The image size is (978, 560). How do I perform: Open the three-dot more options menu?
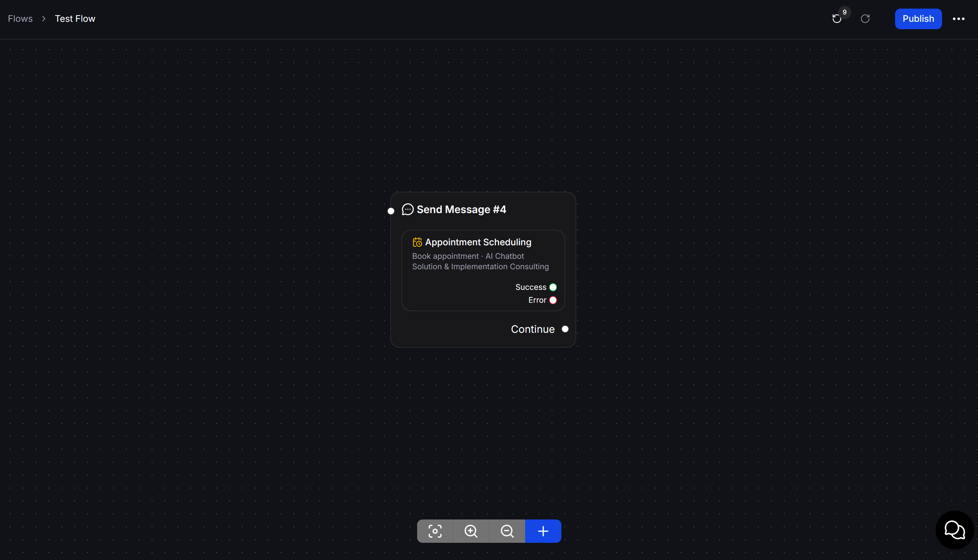click(x=958, y=18)
